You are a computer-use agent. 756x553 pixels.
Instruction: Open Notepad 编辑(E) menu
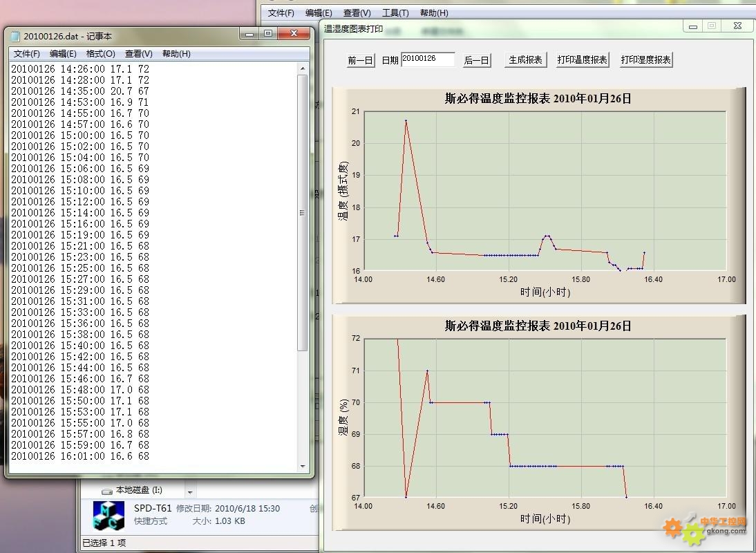63,53
